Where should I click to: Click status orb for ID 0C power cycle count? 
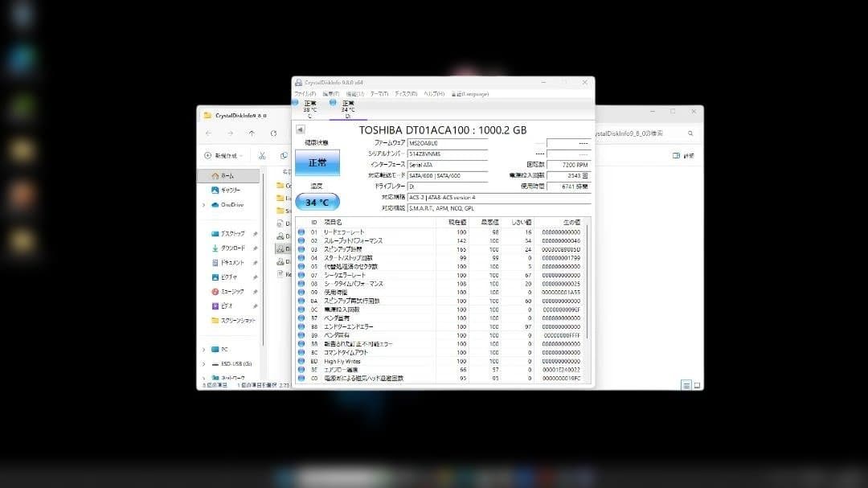301,310
